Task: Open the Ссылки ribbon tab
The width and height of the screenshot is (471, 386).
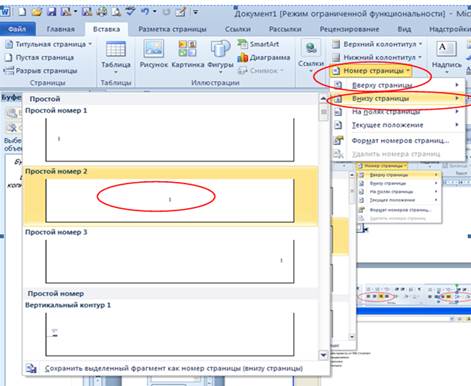Action: pyautogui.click(x=238, y=29)
